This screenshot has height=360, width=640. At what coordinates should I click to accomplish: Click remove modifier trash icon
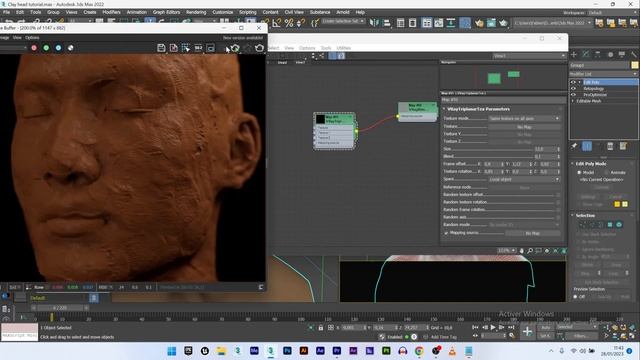(610, 146)
